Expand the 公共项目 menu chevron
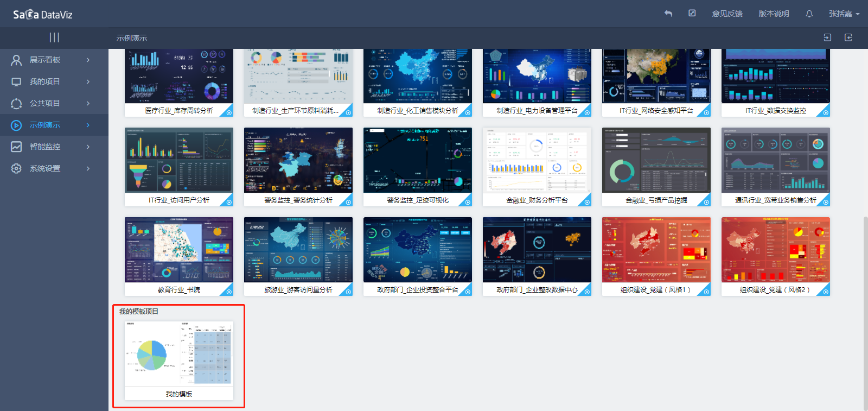 [88, 103]
